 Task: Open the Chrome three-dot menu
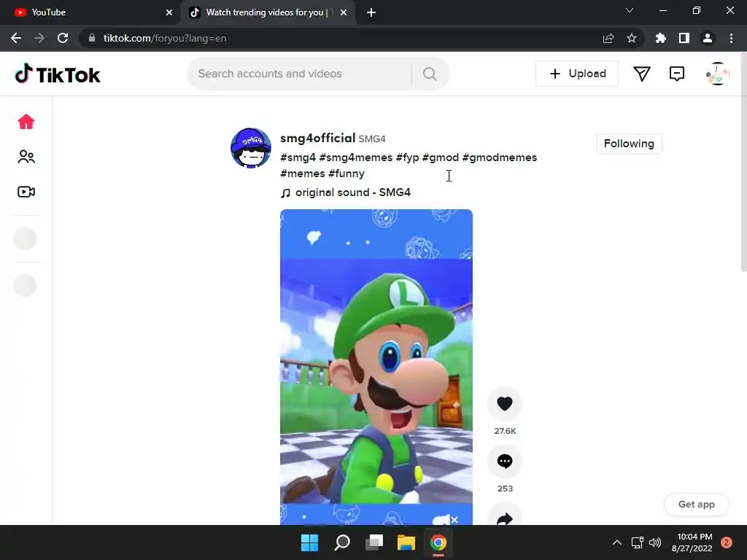731,38
